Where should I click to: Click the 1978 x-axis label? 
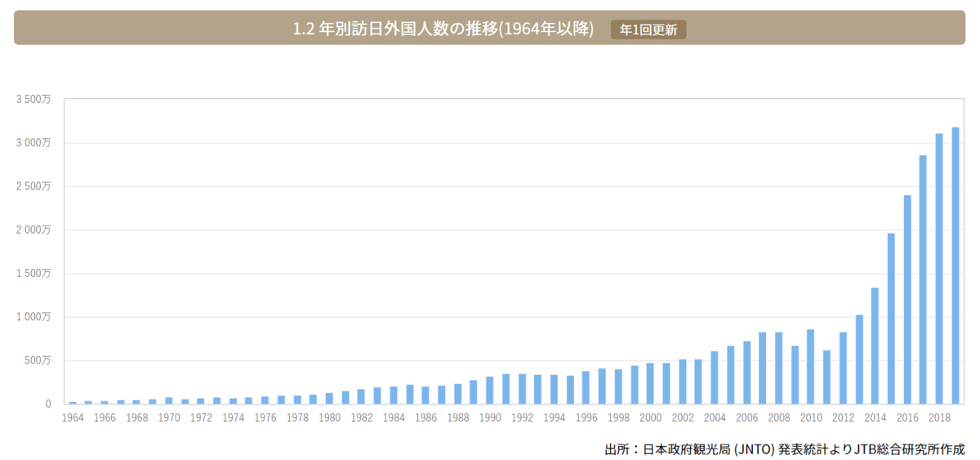pyautogui.click(x=297, y=418)
